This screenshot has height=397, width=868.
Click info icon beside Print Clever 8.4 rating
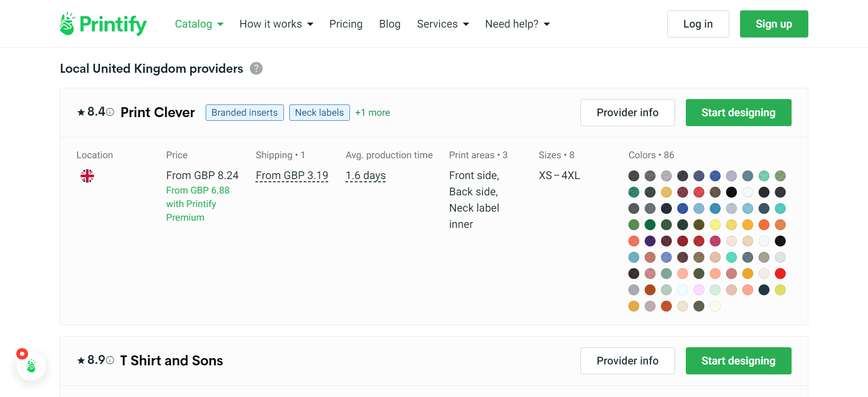110,112
